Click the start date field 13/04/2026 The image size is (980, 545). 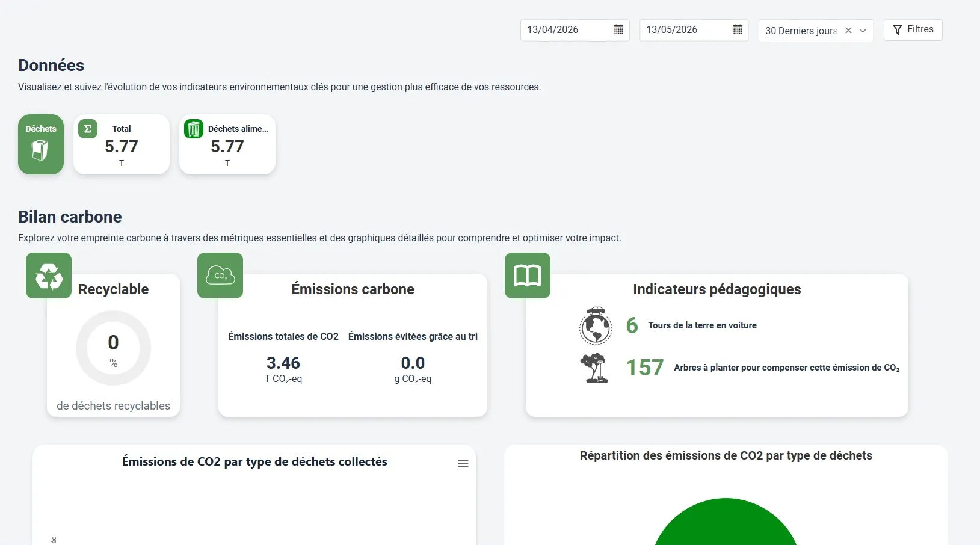pyautogui.click(x=575, y=30)
